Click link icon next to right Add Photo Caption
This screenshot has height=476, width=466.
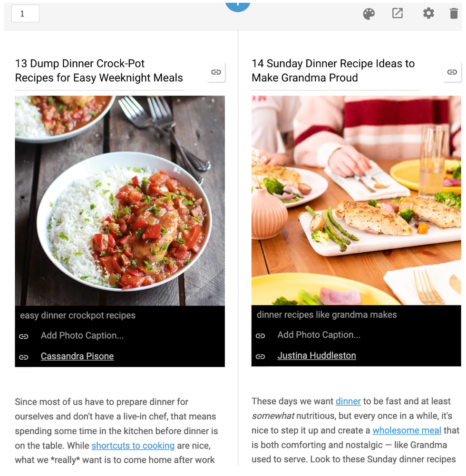(x=260, y=336)
